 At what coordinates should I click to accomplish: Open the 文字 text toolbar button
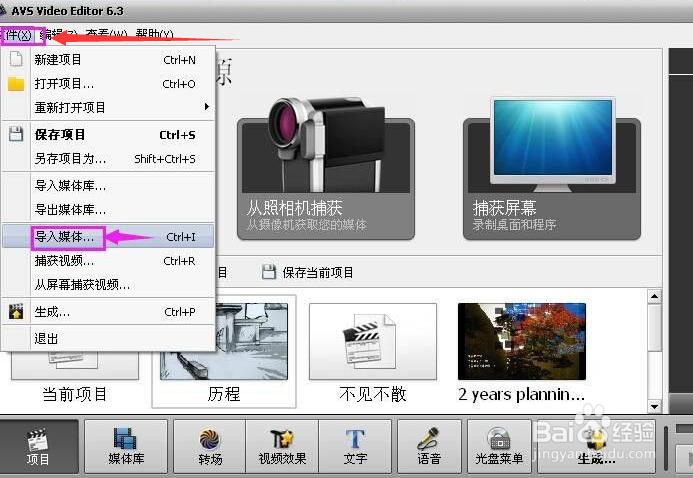pos(355,447)
